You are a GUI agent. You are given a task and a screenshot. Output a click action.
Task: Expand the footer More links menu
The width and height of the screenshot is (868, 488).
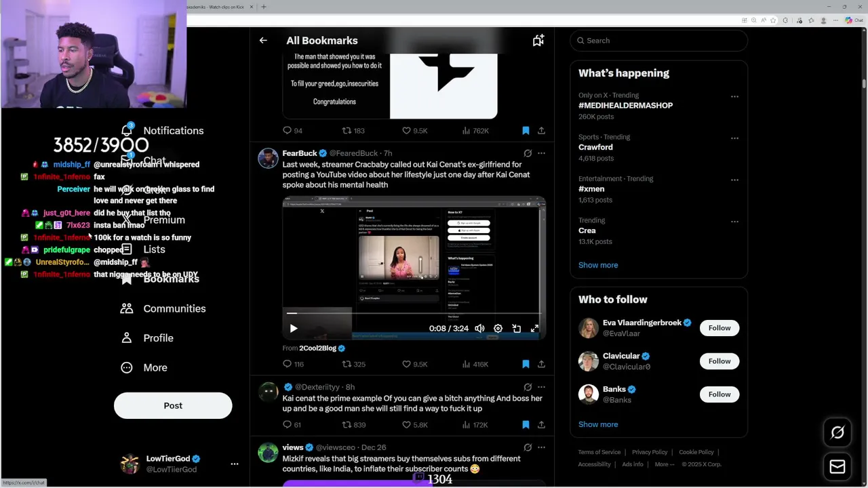(665, 464)
